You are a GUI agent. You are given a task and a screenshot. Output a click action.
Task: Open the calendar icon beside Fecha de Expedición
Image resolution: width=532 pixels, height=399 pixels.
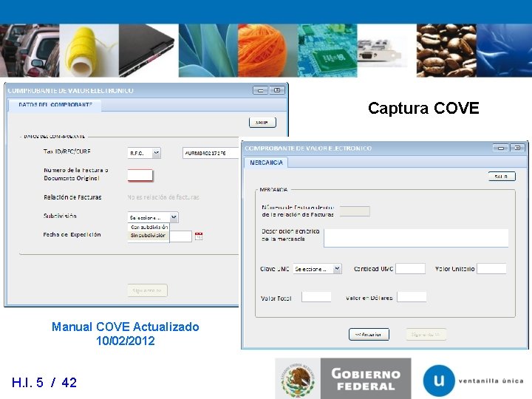199,236
